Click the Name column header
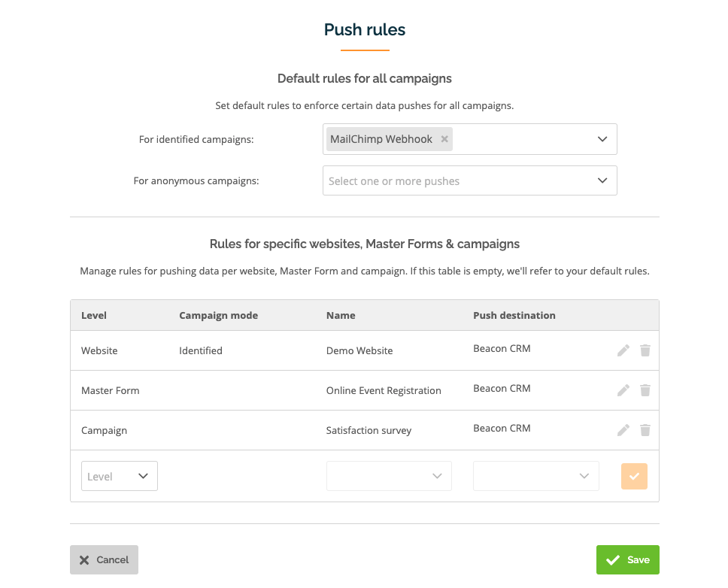Viewport: 728px width, 588px height. pyautogui.click(x=341, y=316)
